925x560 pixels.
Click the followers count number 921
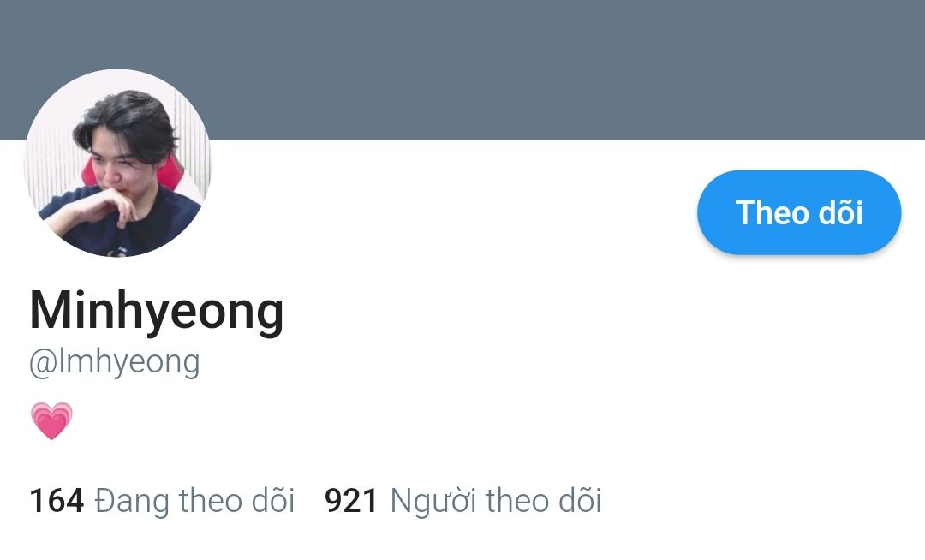(351, 501)
